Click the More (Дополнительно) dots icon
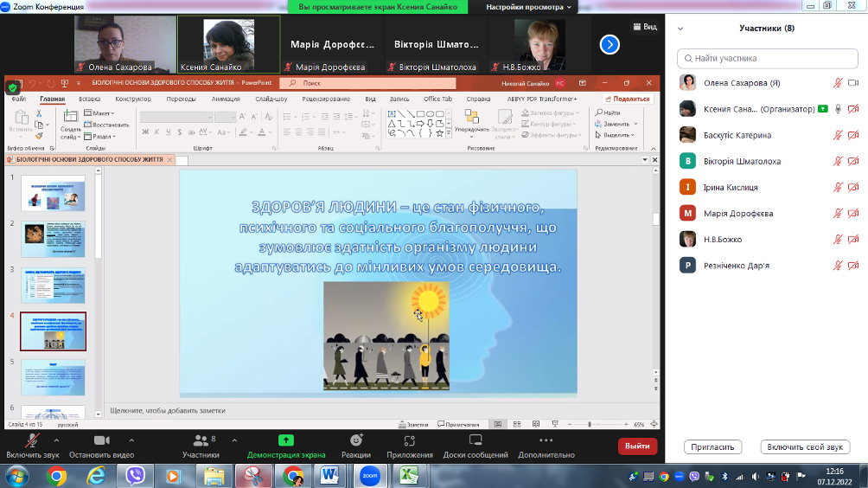This screenshot has width=868, height=488. (546, 440)
